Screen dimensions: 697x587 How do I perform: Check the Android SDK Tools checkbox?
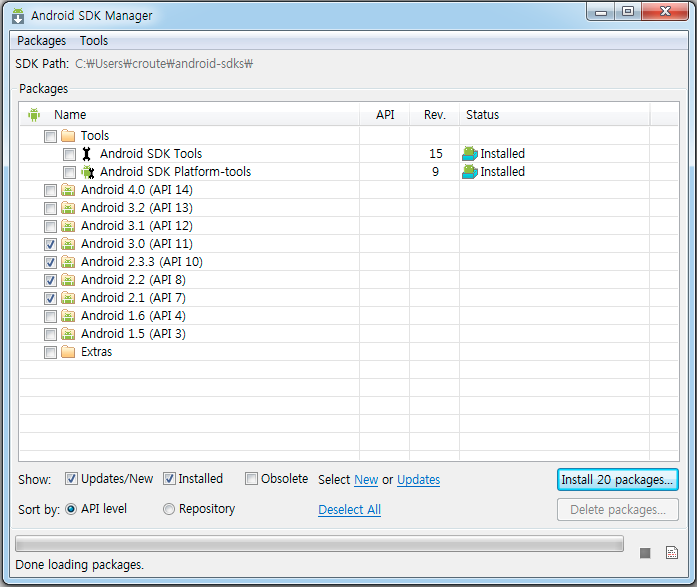pyautogui.click(x=69, y=154)
